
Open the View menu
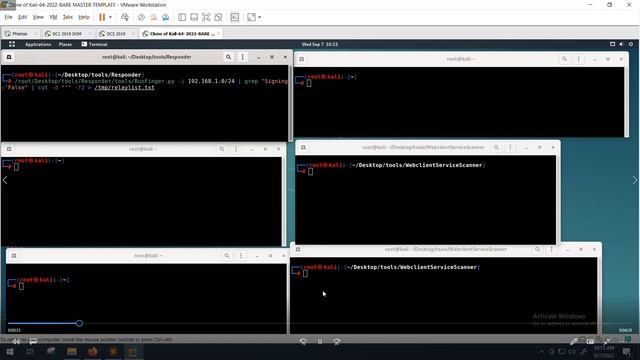pos(38,17)
